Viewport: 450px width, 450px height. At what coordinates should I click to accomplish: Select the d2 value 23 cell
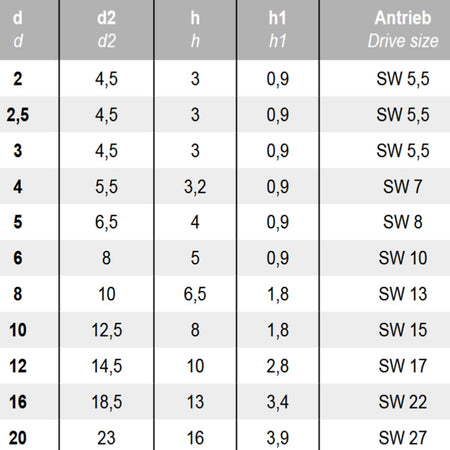point(107,438)
